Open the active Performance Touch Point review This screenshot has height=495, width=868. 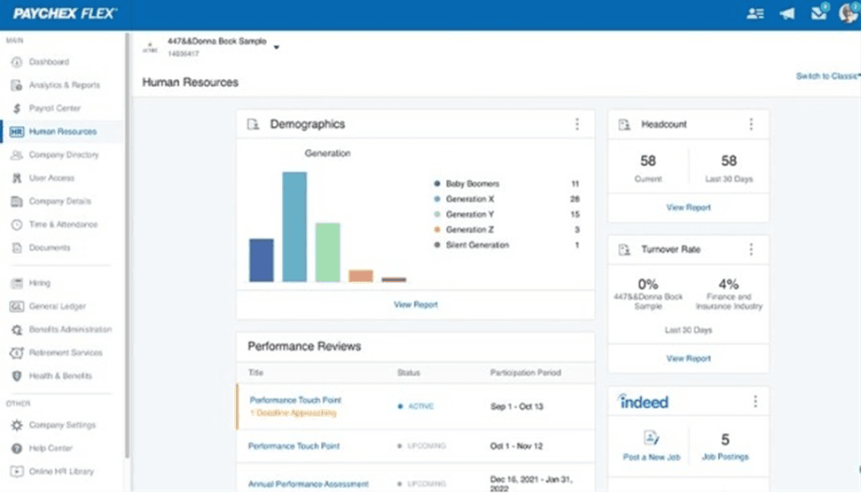click(x=295, y=400)
